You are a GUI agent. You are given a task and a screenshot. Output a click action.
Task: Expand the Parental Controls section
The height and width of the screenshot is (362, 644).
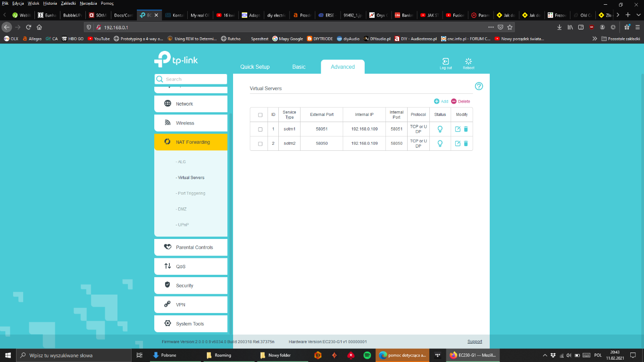(191, 247)
